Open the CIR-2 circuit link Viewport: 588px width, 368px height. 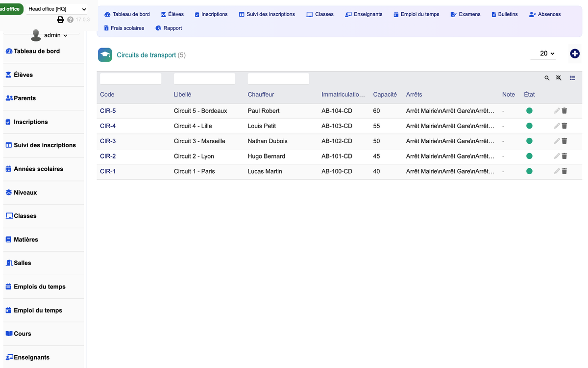click(108, 157)
